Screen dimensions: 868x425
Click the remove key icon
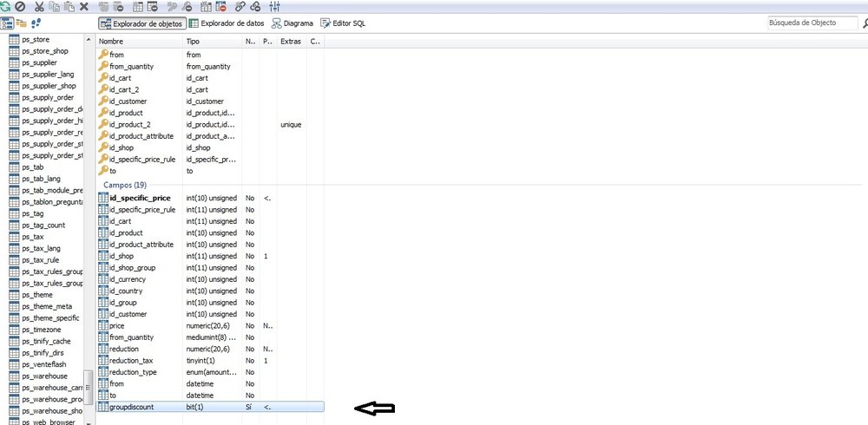click(187, 7)
